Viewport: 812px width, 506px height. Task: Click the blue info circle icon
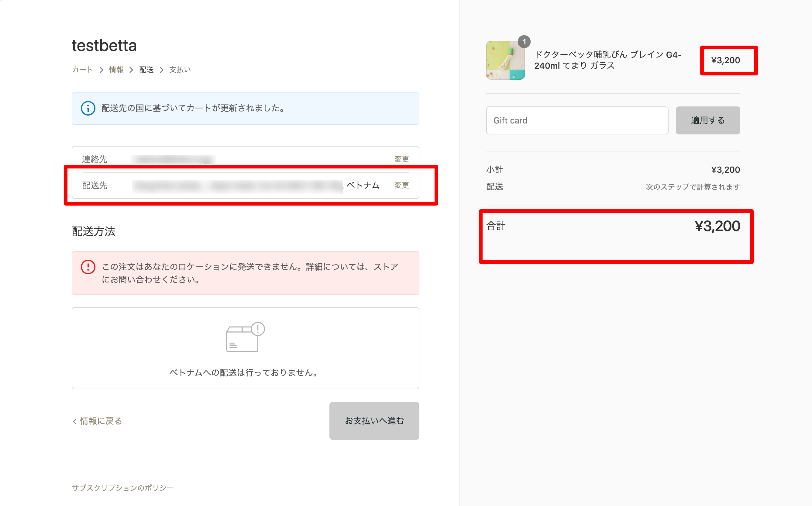click(88, 109)
